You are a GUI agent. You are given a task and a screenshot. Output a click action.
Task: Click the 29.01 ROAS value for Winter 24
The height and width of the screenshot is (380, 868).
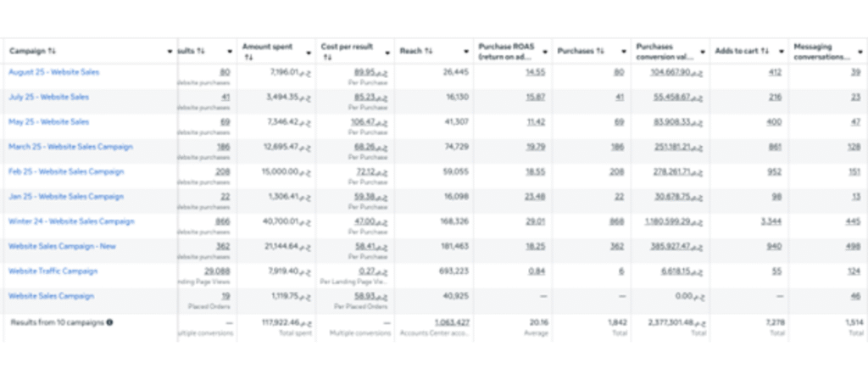point(535,221)
